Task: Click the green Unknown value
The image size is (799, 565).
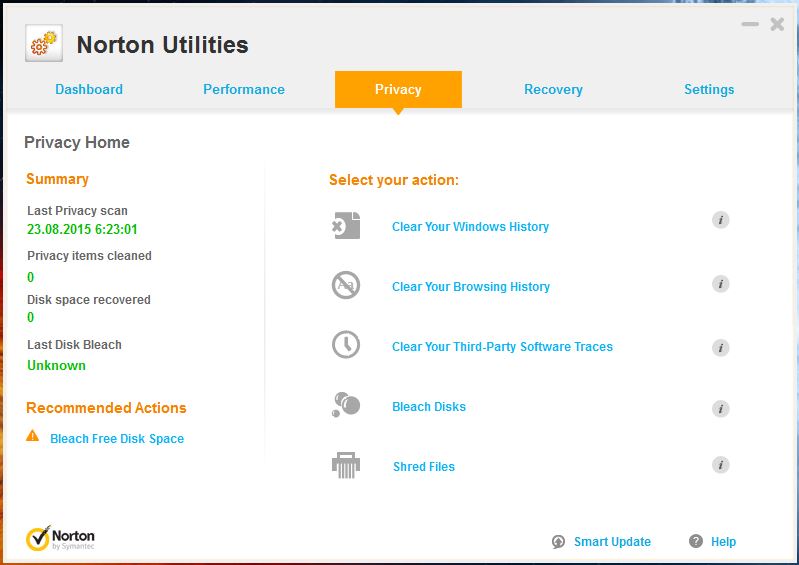Action: (x=57, y=365)
